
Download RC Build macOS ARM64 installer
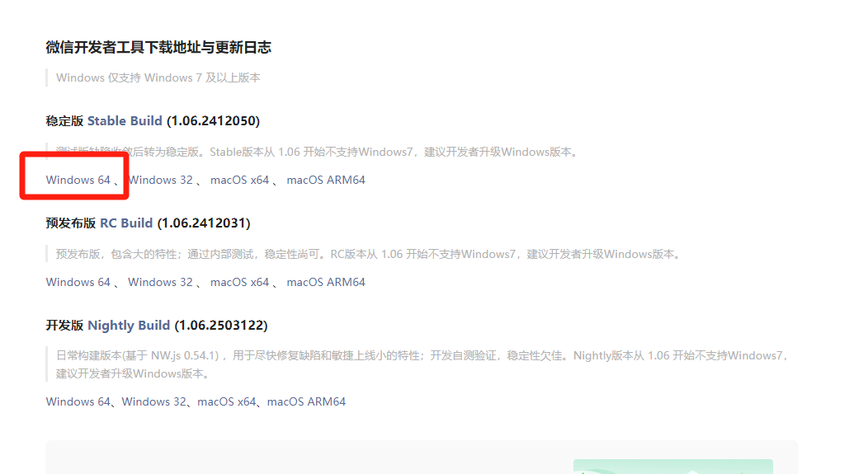(x=326, y=282)
